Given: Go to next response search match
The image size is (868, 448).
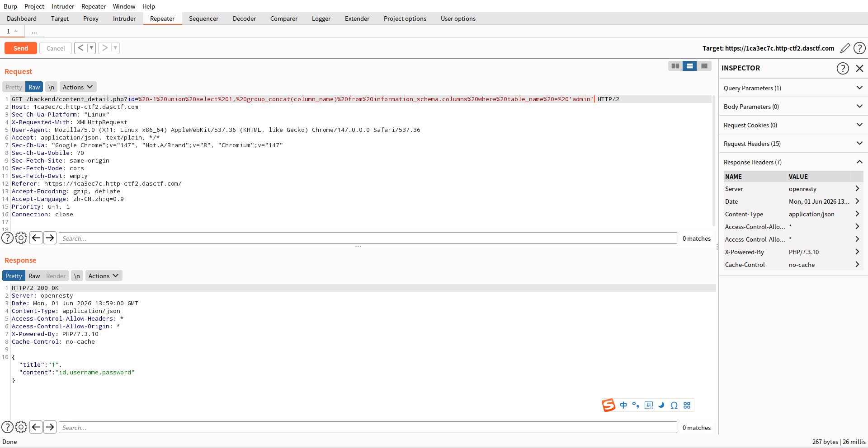Looking at the screenshot, I should [x=50, y=427].
